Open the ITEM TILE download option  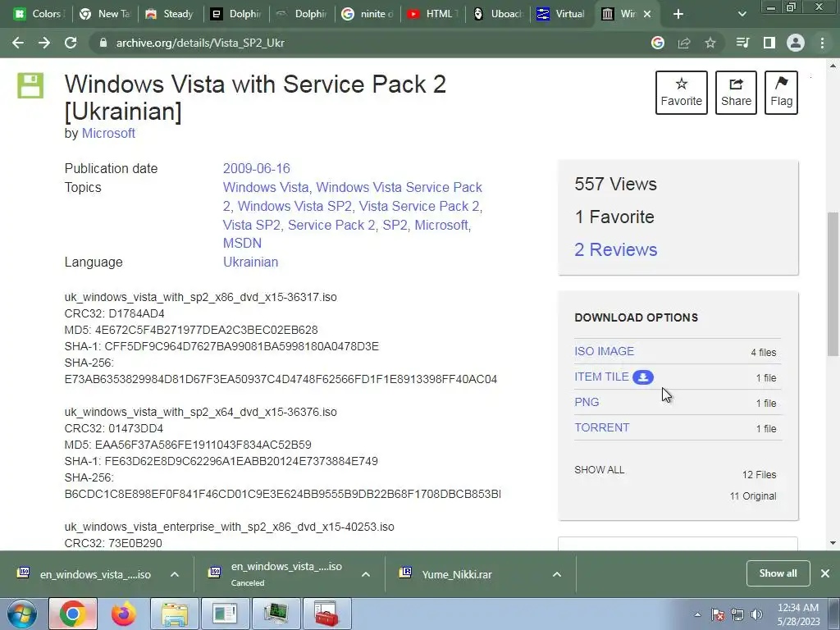point(601,377)
